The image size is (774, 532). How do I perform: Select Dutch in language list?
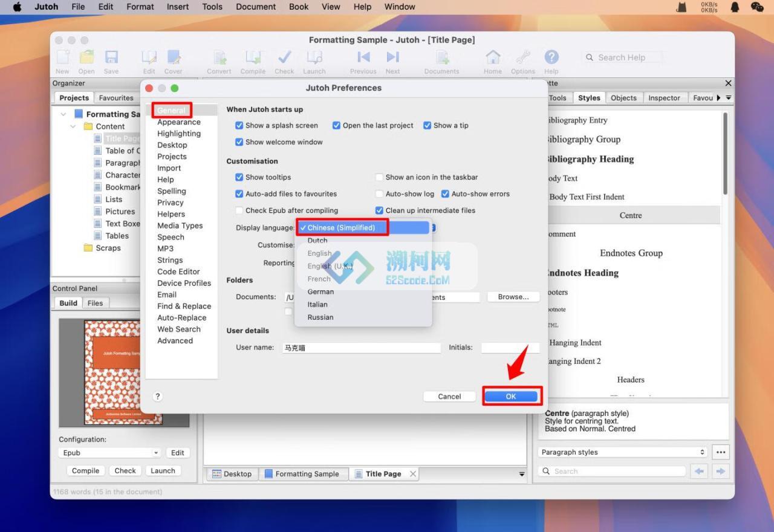coord(363,241)
